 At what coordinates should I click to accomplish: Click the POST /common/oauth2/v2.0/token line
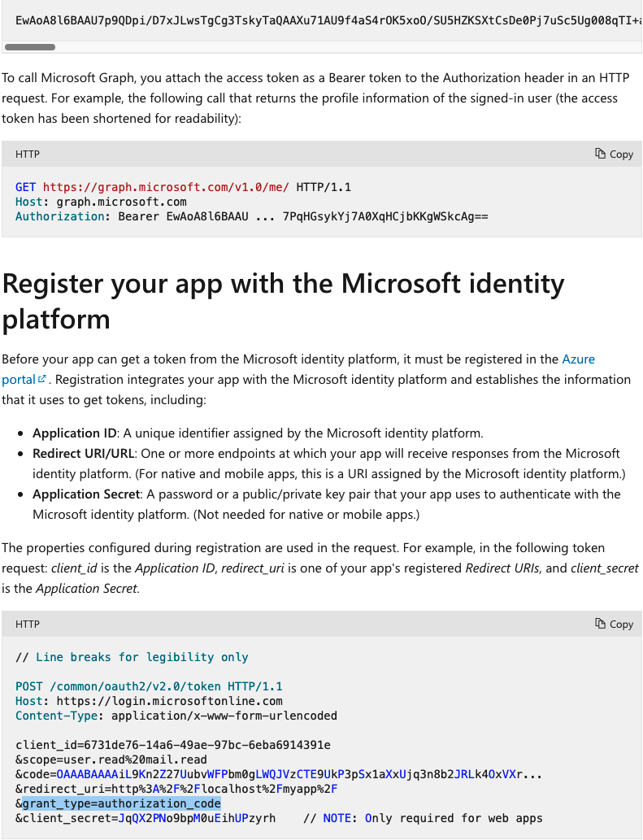[149, 686]
